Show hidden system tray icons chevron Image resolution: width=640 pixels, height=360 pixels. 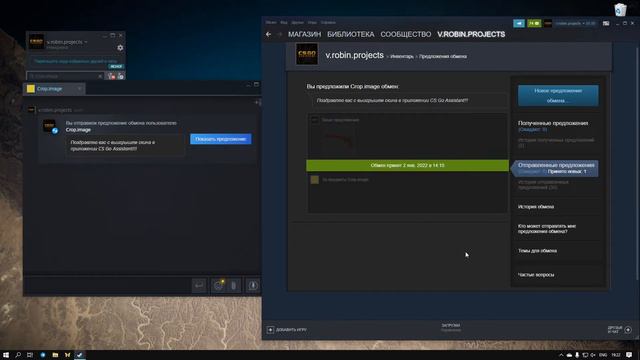(561, 355)
